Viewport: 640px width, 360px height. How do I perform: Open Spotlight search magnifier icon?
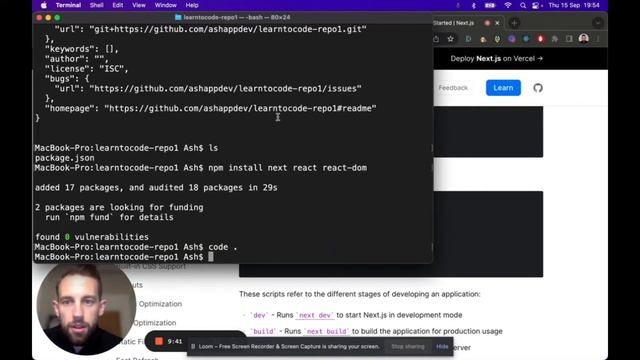coord(523,5)
